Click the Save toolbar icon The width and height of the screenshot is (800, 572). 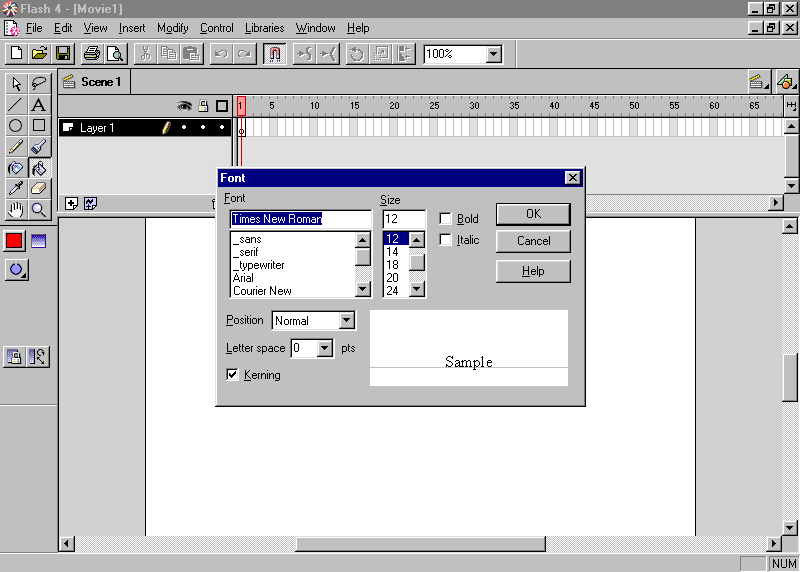[x=63, y=54]
